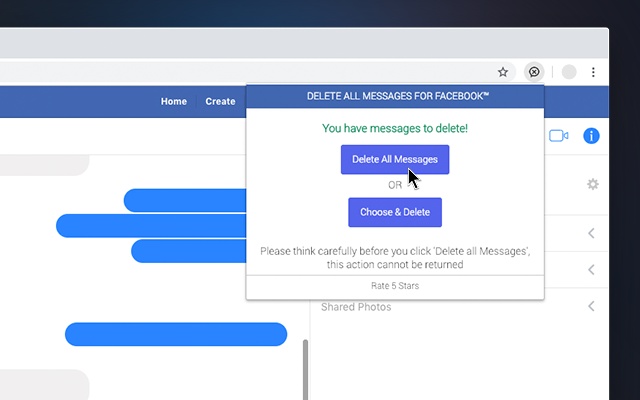Viewport: 640px width, 400px height.
Task: Toggle the conversation info panel icon
Action: click(591, 136)
